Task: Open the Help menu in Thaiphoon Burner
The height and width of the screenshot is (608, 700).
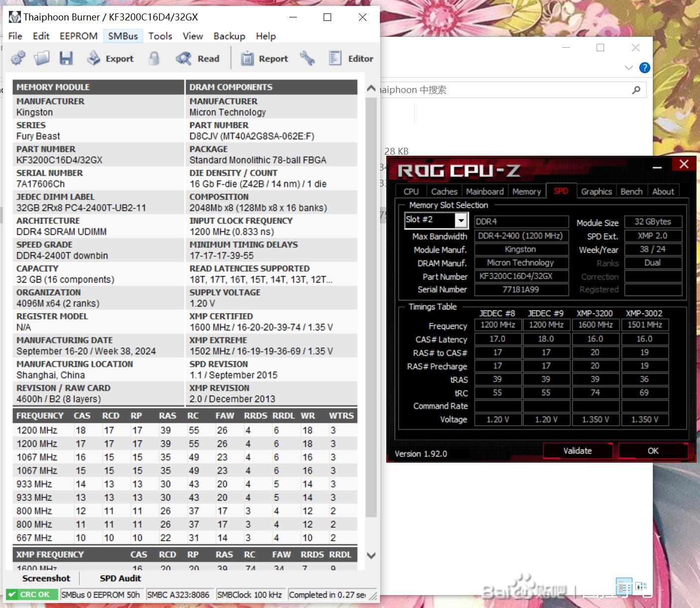Action: point(266,36)
